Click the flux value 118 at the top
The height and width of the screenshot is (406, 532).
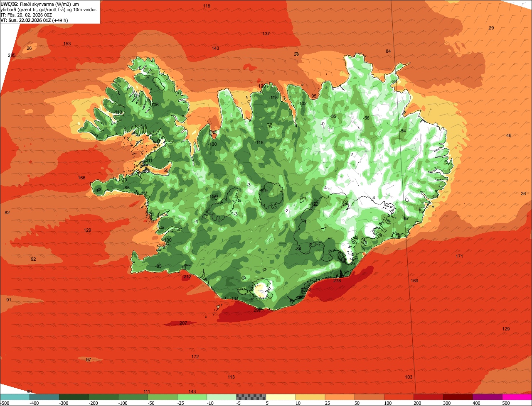tap(207, 6)
